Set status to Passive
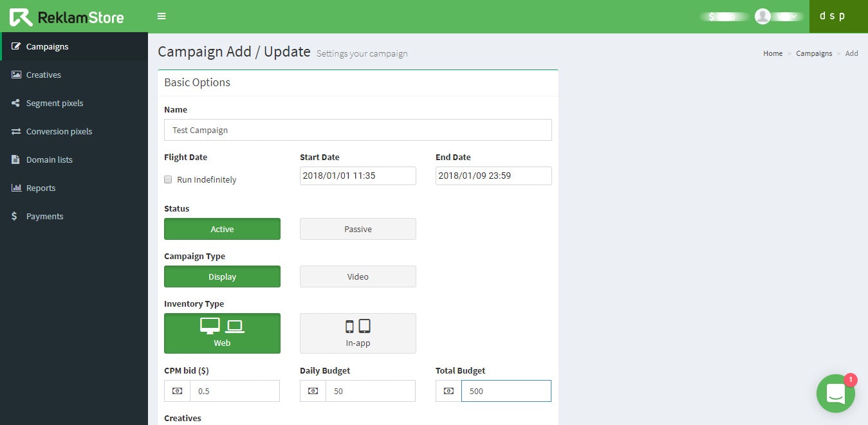 [x=358, y=229]
